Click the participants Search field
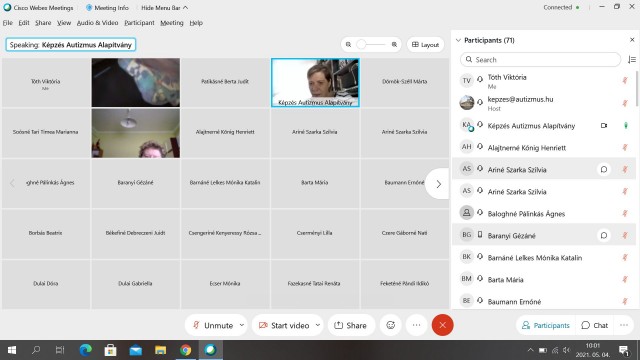The width and height of the screenshot is (640, 360). pos(540,60)
